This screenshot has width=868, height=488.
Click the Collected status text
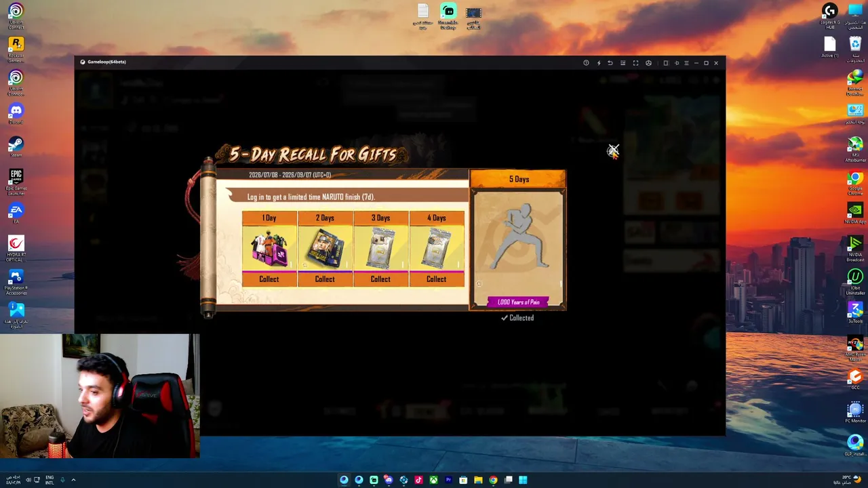pos(517,318)
